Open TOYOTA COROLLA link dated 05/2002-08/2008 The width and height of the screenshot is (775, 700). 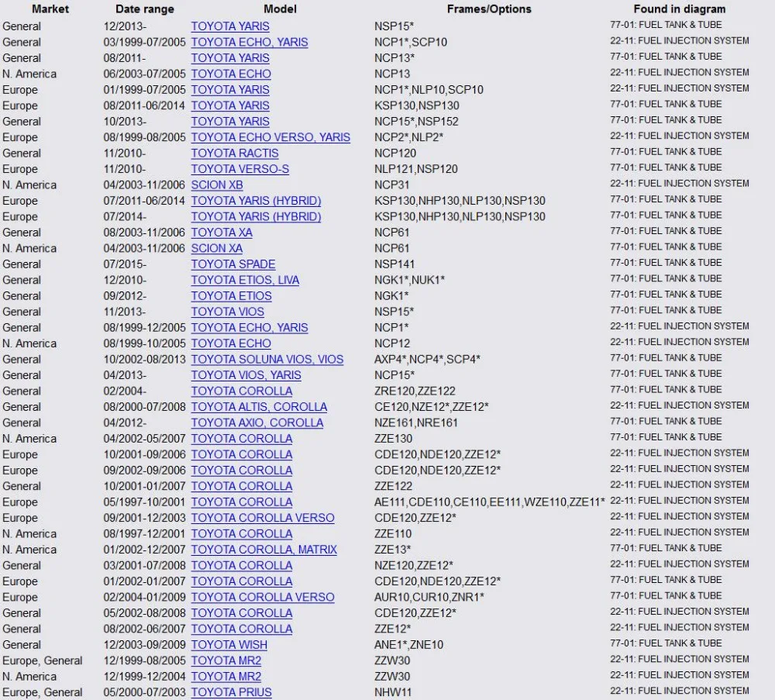[242, 613]
